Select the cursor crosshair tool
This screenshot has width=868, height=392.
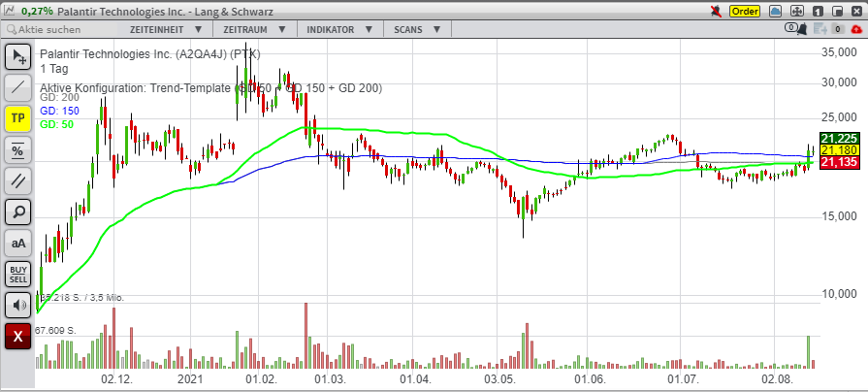point(17,56)
